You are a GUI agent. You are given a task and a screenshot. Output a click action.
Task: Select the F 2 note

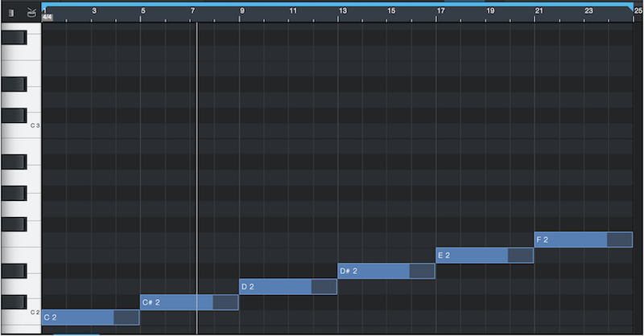(x=583, y=240)
